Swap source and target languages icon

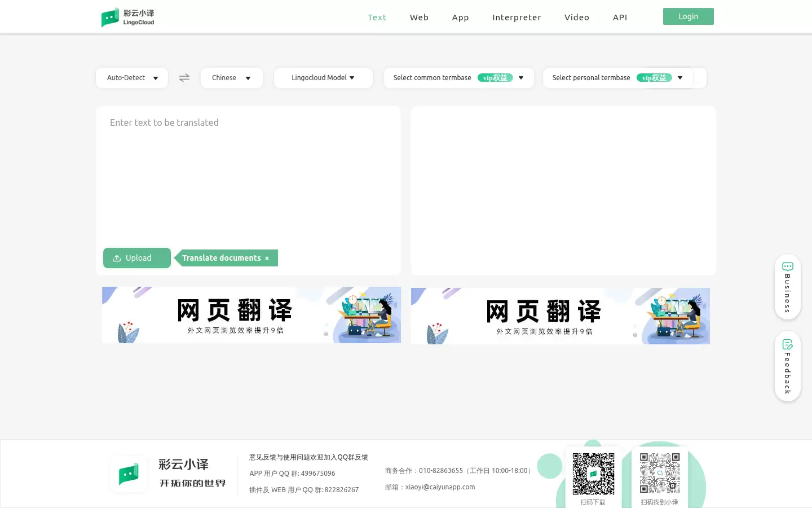pos(184,78)
